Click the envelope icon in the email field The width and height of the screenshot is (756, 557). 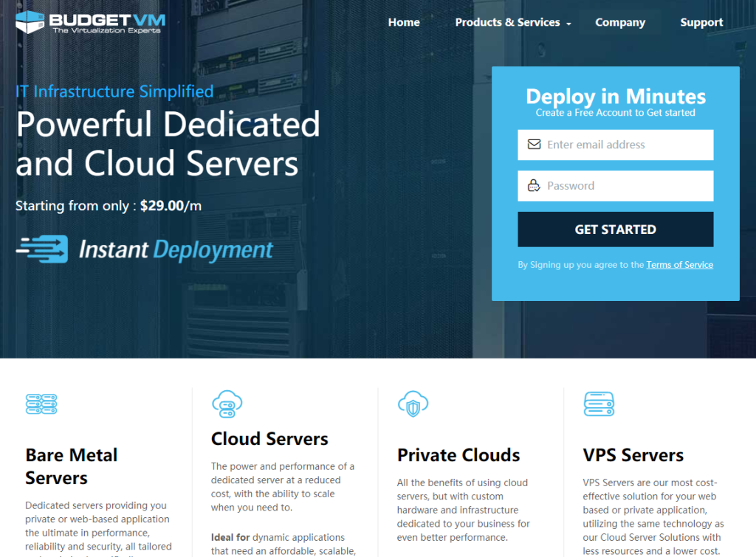[535, 145]
